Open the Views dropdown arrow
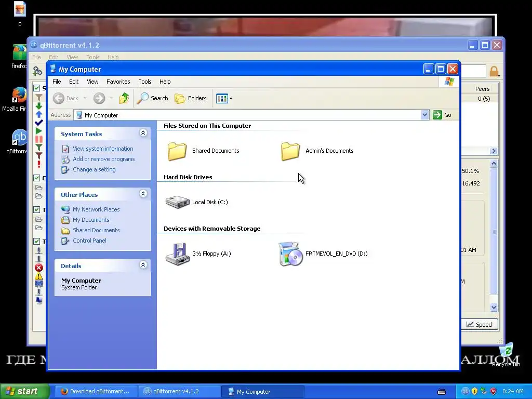 click(231, 99)
